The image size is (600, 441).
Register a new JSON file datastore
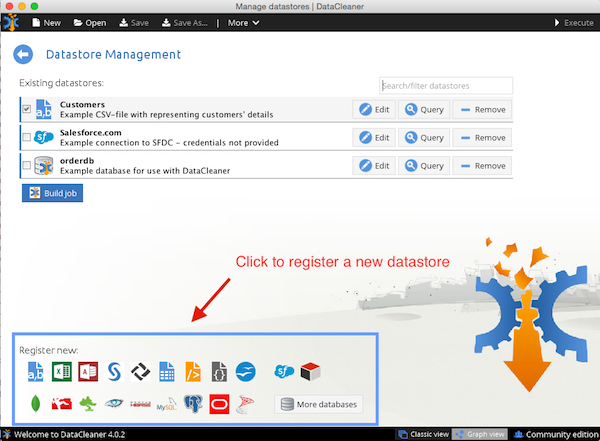(x=219, y=372)
